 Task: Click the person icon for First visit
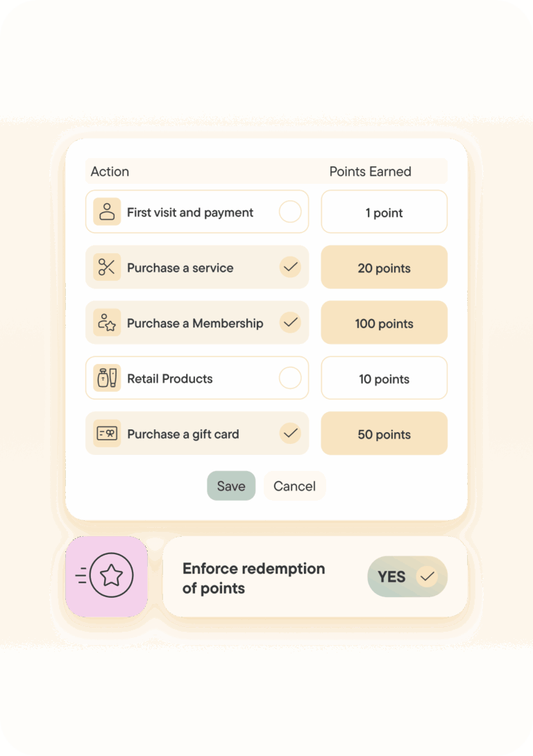tap(107, 212)
